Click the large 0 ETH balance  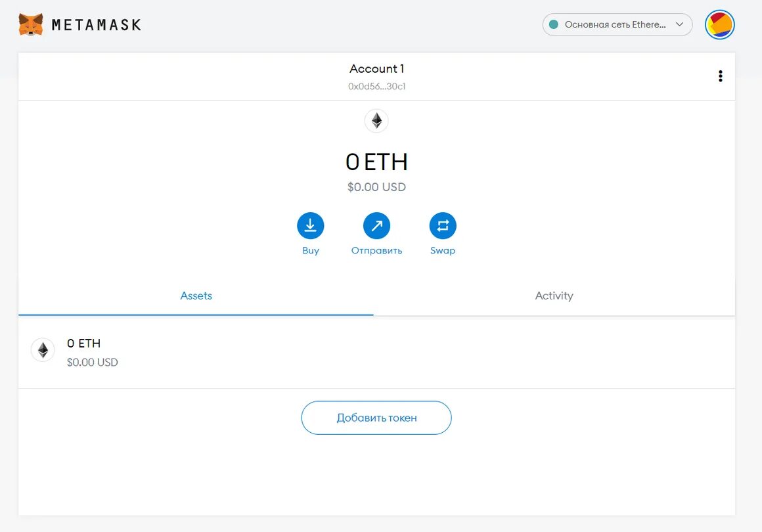[x=376, y=162]
